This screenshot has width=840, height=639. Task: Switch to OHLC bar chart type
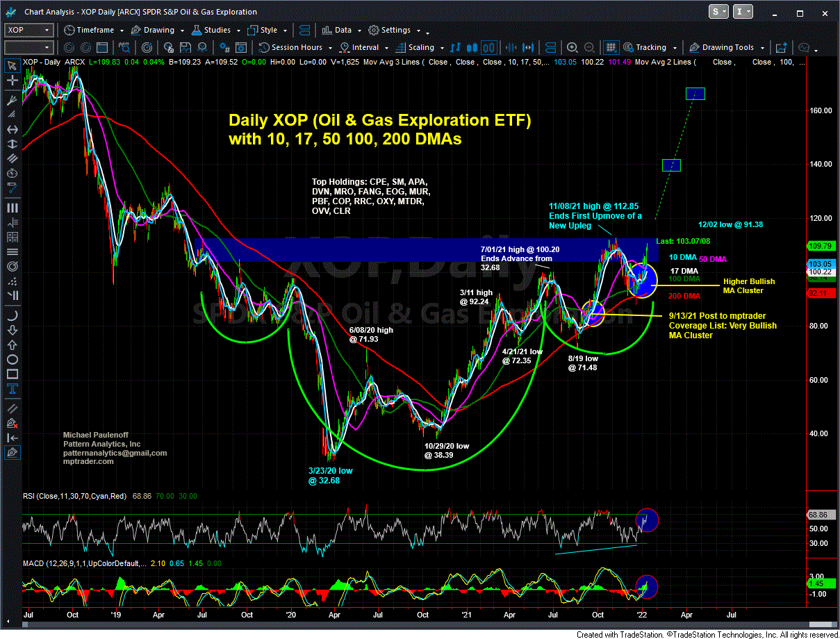point(455,47)
